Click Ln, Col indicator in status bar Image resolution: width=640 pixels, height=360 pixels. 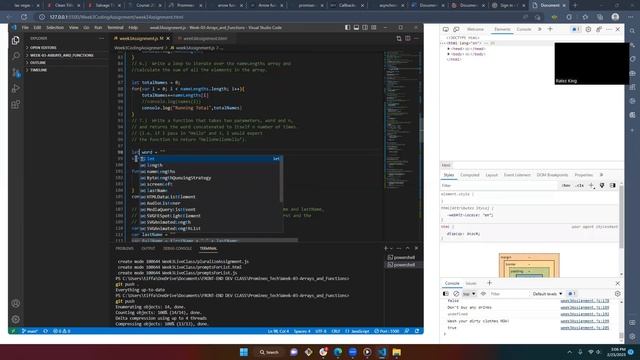point(278,331)
